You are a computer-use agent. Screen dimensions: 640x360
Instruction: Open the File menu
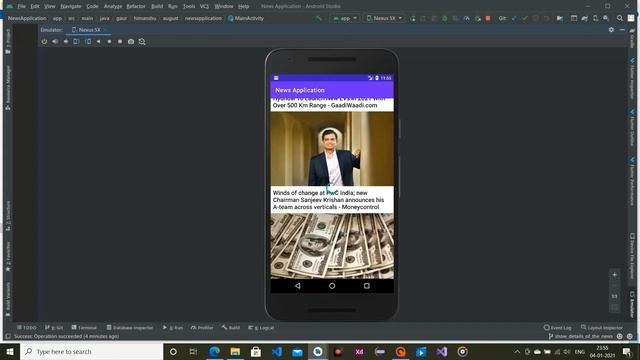21,7
